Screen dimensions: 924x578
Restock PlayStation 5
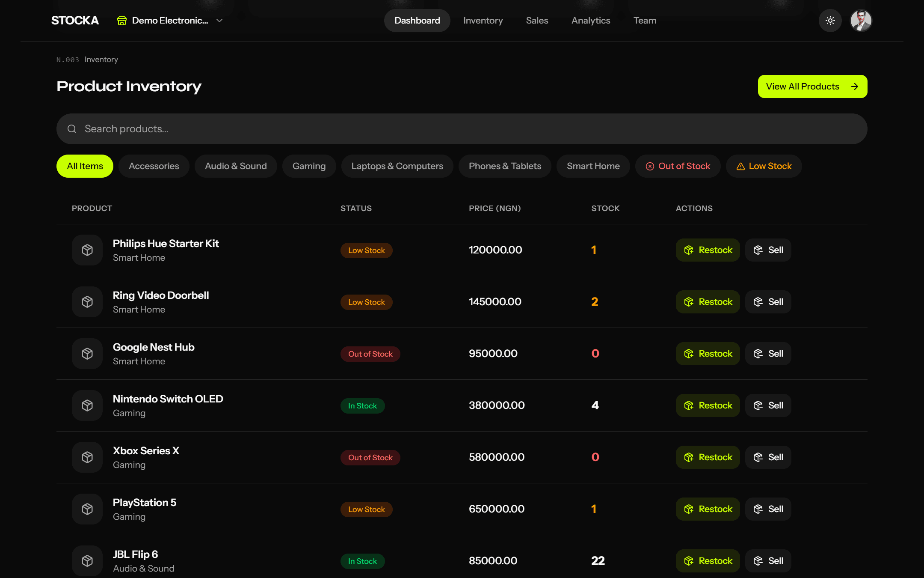pos(708,509)
